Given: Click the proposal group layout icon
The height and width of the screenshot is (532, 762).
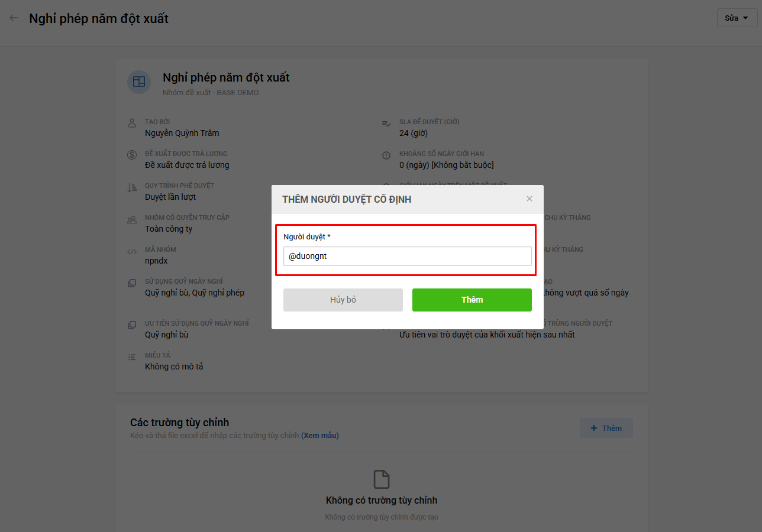Looking at the screenshot, I should click(x=139, y=82).
